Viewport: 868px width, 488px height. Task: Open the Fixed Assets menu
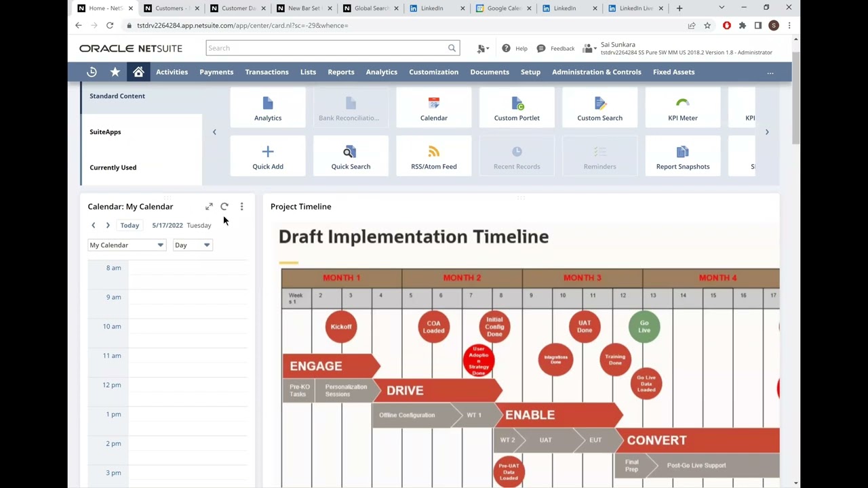pos(674,72)
